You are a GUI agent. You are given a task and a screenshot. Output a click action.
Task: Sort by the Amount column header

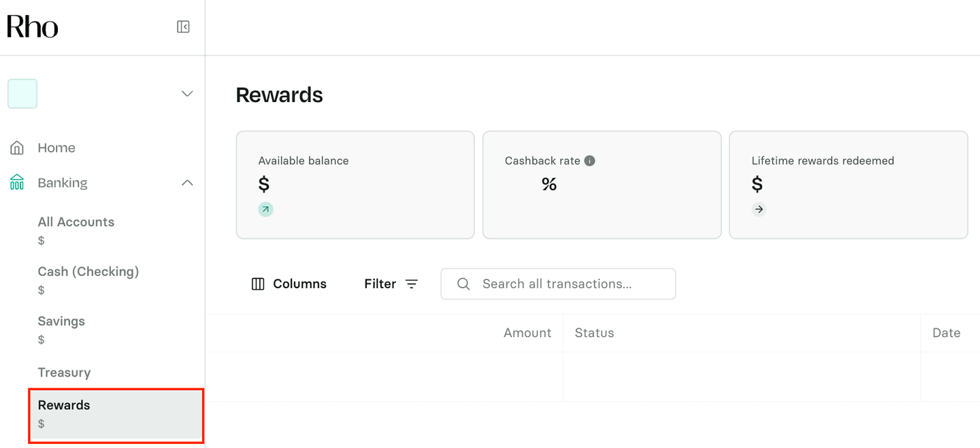pos(527,333)
